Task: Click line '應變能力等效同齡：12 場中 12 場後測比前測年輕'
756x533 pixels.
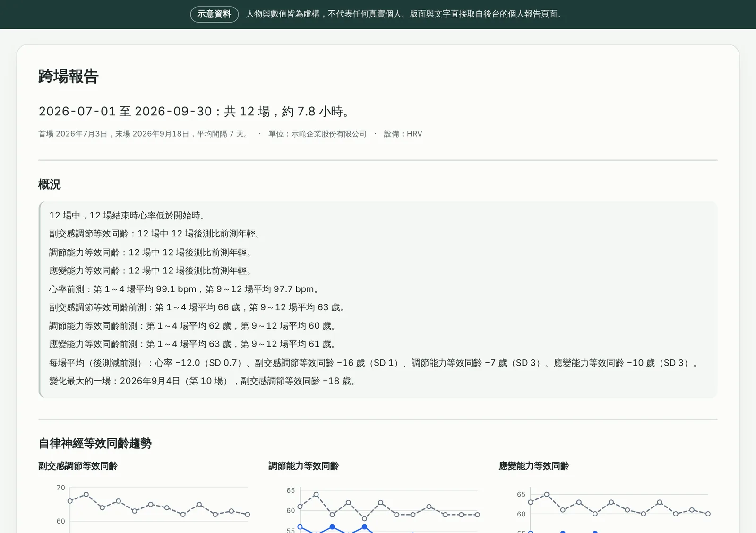Action: [150, 271]
